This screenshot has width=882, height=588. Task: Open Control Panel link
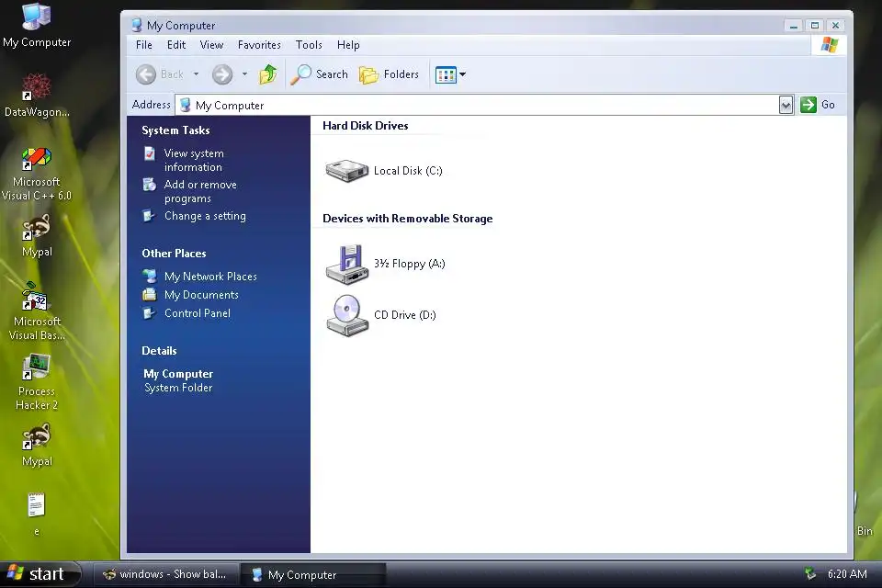point(198,313)
